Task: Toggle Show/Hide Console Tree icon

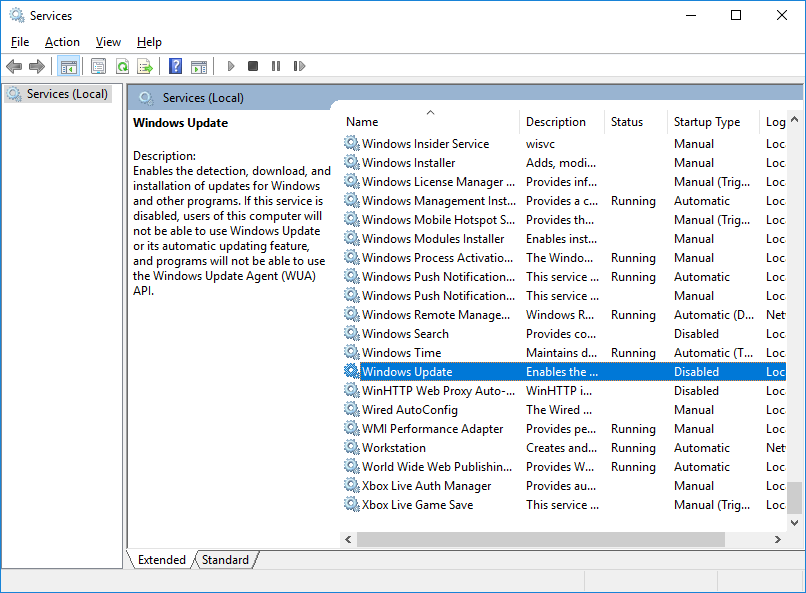Action: (68, 66)
